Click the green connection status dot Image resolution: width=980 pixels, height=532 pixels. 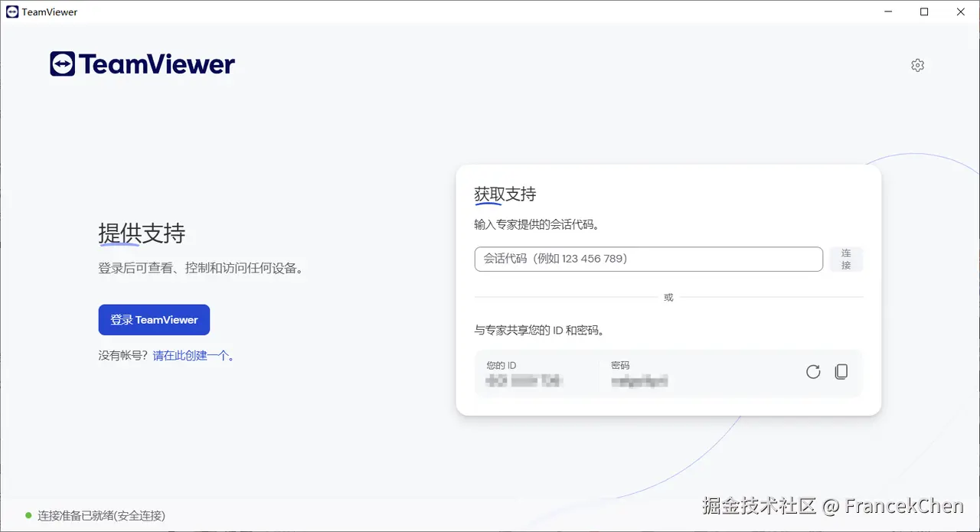[28, 516]
